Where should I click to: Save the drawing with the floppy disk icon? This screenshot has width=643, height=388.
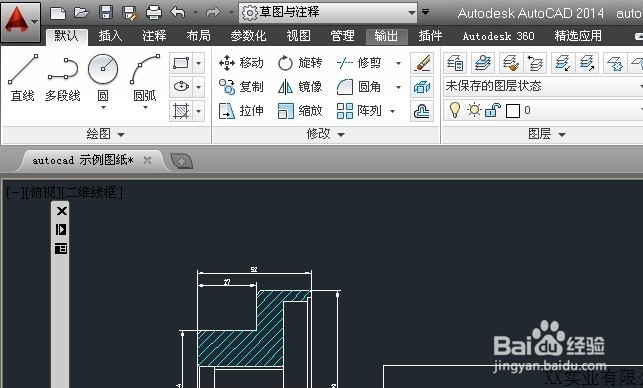point(106,13)
